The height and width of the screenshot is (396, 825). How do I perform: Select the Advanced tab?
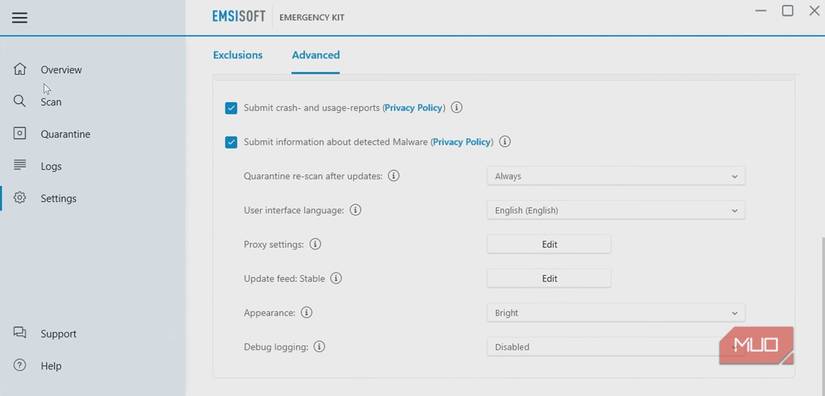[x=316, y=55]
